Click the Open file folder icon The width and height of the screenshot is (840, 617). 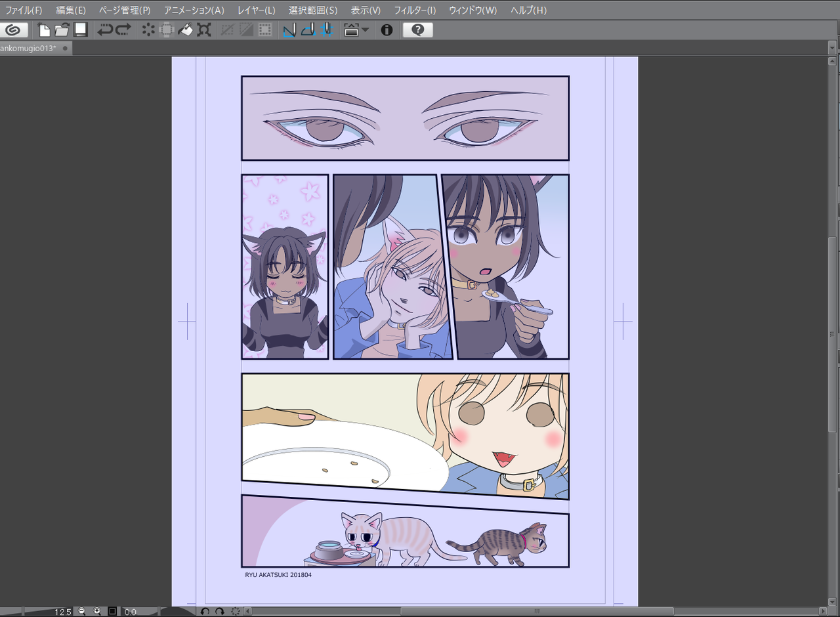pyautogui.click(x=62, y=30)
